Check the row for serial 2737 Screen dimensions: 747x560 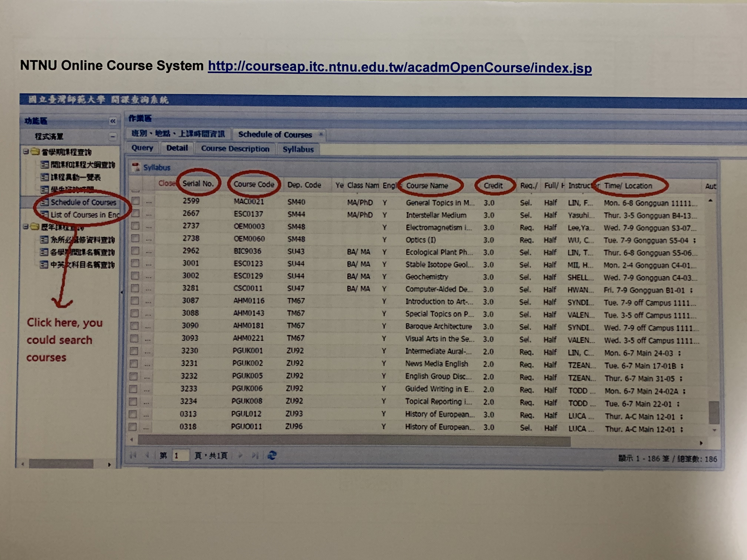point(135,226)
